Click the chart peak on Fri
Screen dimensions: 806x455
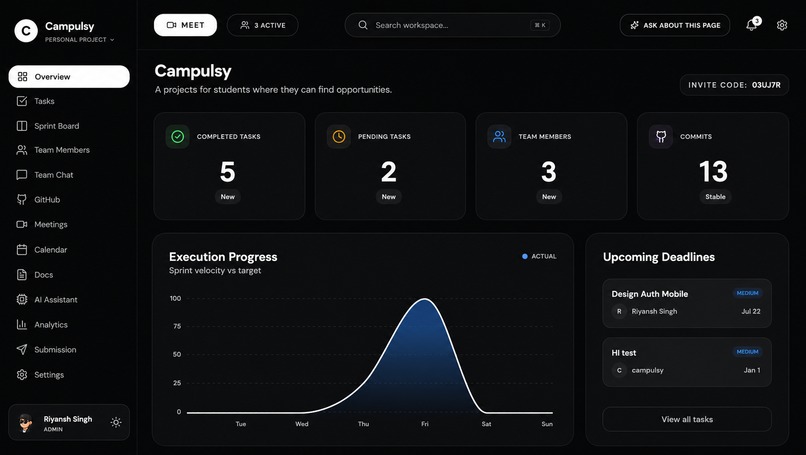[425, 299]
